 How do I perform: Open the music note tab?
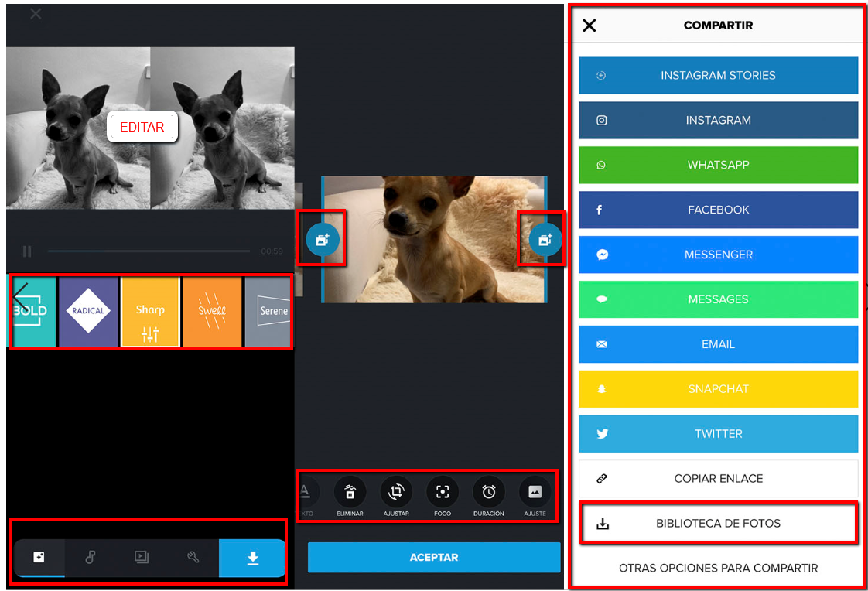[x=91, y=558]
